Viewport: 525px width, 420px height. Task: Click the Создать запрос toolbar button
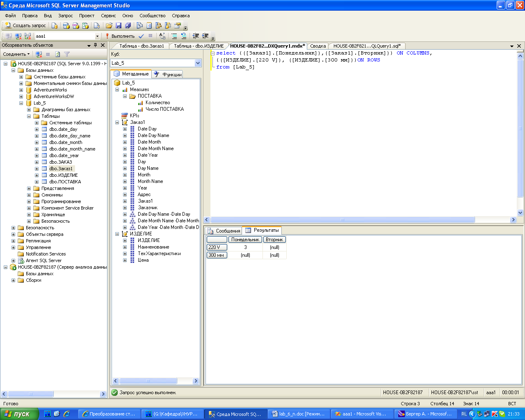coord(25,25)
